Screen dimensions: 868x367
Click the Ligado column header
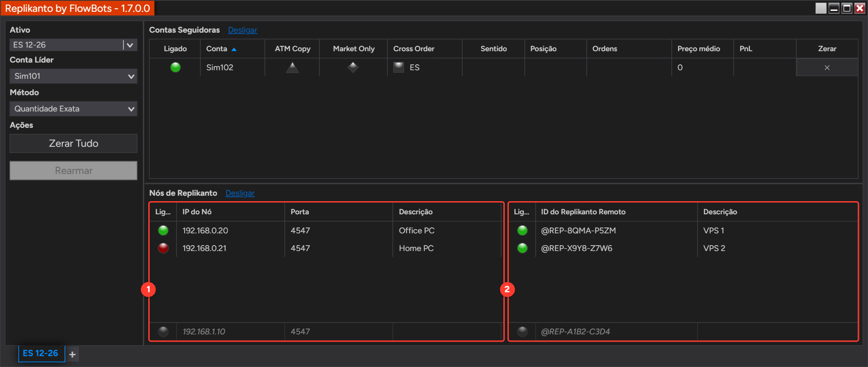coord(175,48)
